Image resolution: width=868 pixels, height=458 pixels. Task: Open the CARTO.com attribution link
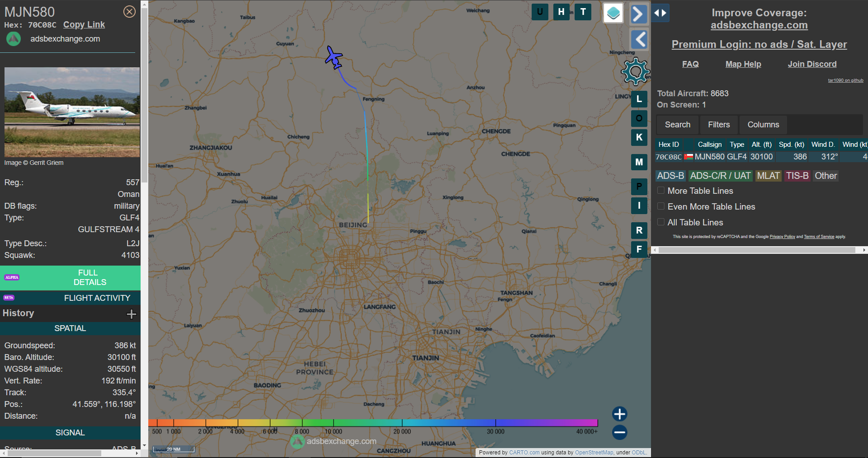[x=524, y=453]
